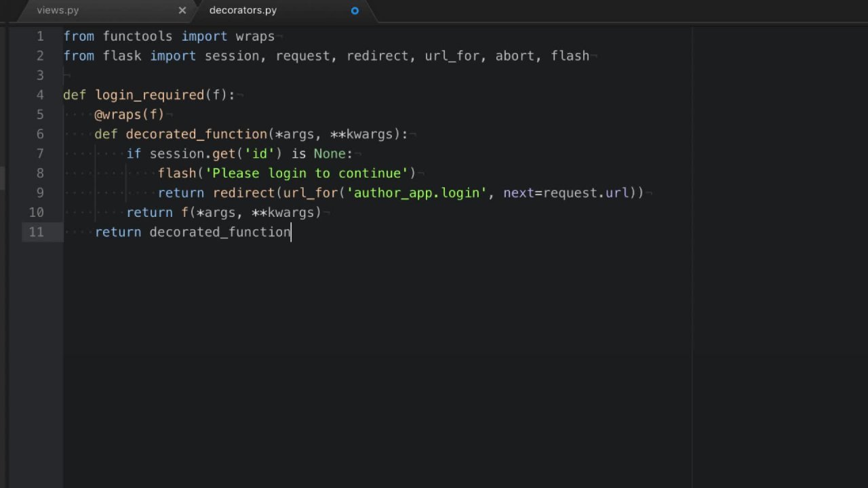The width and height of the screenshot is (868, 488).
Task: Click line number 11 in the gutter
Action: click(x=35, y=232)
